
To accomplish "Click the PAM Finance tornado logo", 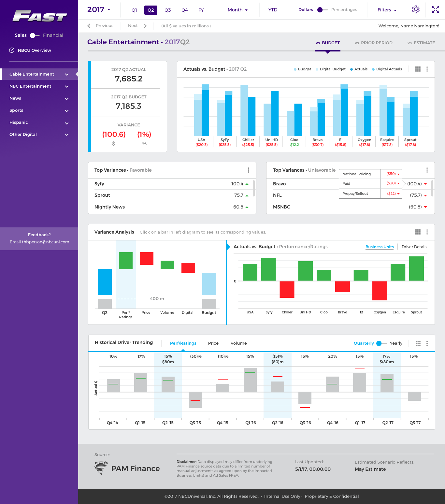I will click(101, 468).
